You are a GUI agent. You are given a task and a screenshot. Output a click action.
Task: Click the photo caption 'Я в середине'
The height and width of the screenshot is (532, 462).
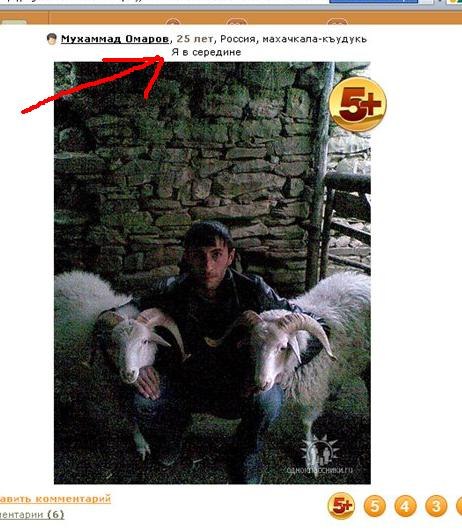click(x=206, y=52)
